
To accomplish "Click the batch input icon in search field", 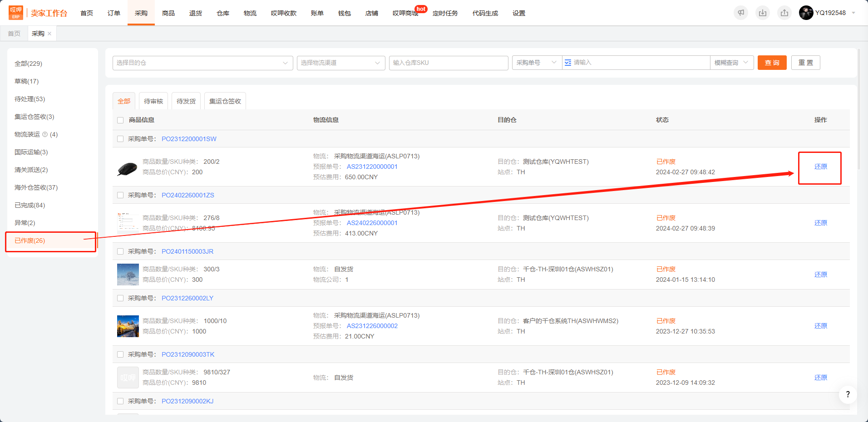I will pos(568,63).
